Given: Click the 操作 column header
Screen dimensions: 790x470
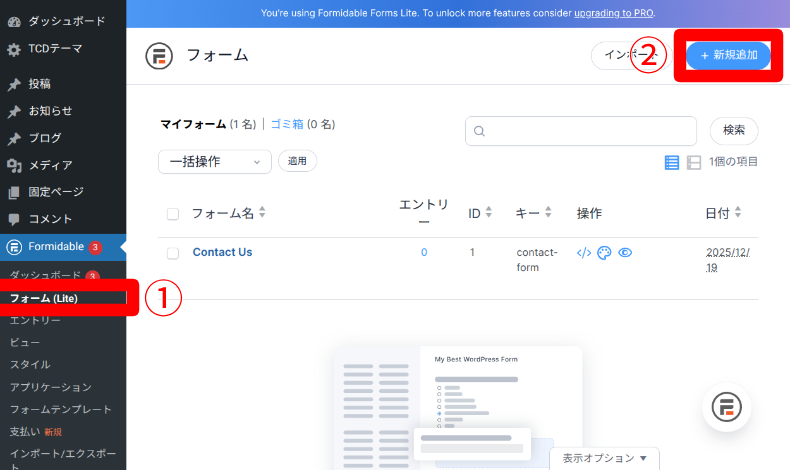Looking at the screenshot, I should click(x=589, y=214).
